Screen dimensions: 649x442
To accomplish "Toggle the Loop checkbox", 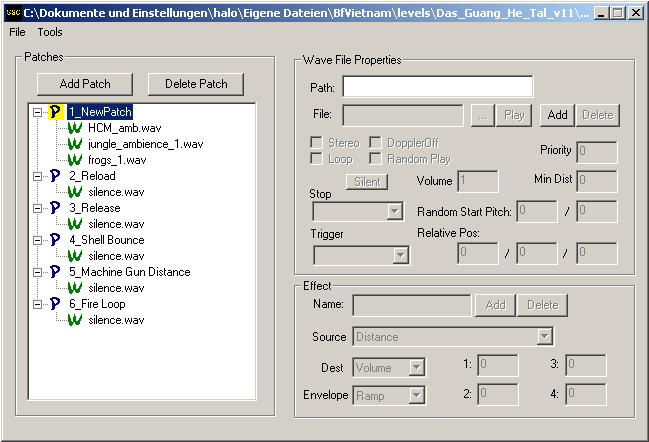I will click(x=317, y=159).
